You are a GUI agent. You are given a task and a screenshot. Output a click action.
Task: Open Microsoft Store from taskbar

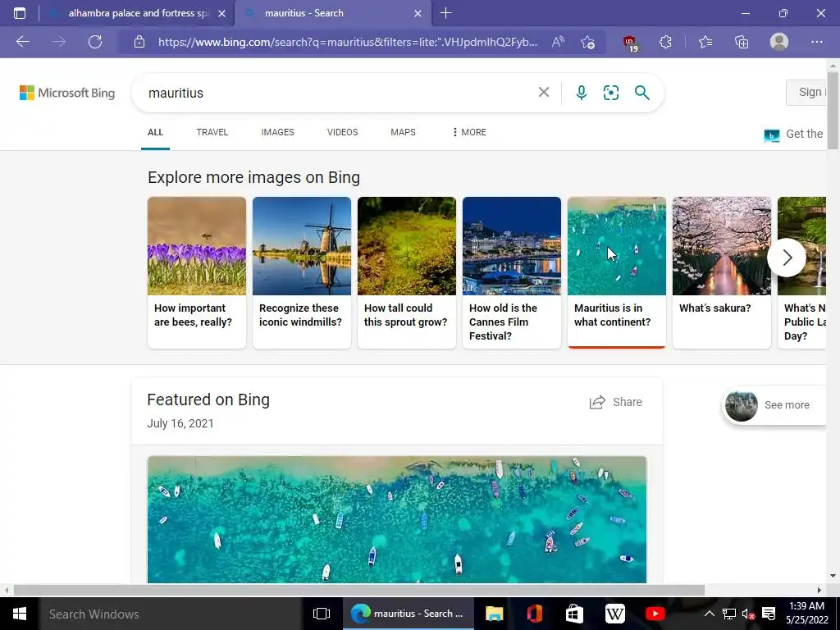click(574, 614)
